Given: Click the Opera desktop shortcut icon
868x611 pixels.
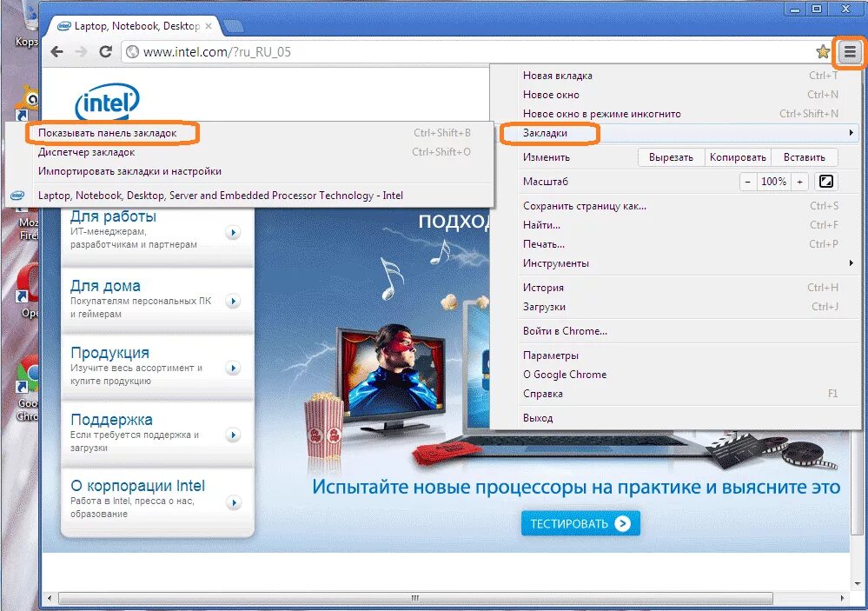Looking at the screenshot, I should tap(28, 291).
